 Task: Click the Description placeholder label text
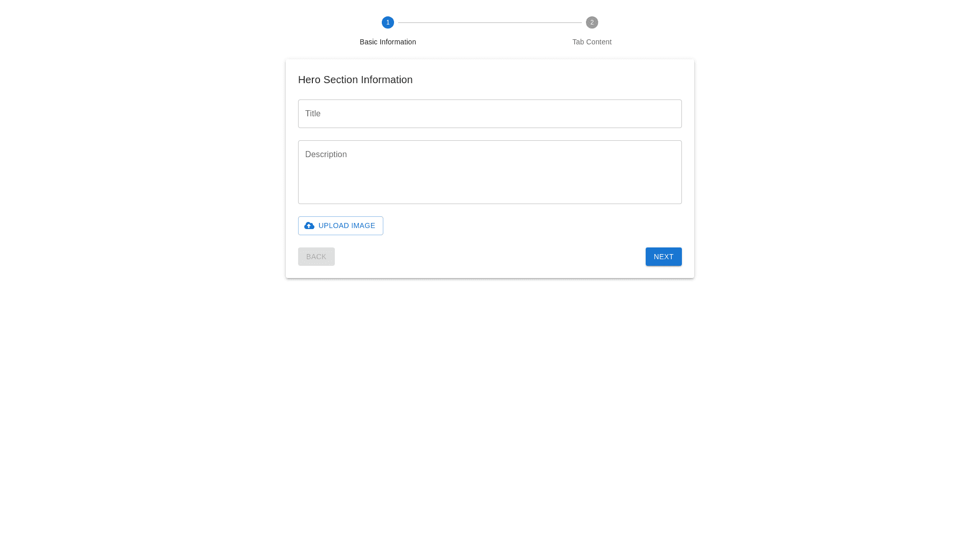click(x=326, y=155)
